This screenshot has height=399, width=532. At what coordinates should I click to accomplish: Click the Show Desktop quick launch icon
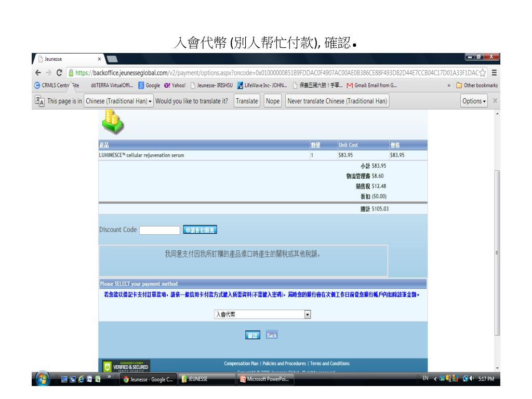64,379
